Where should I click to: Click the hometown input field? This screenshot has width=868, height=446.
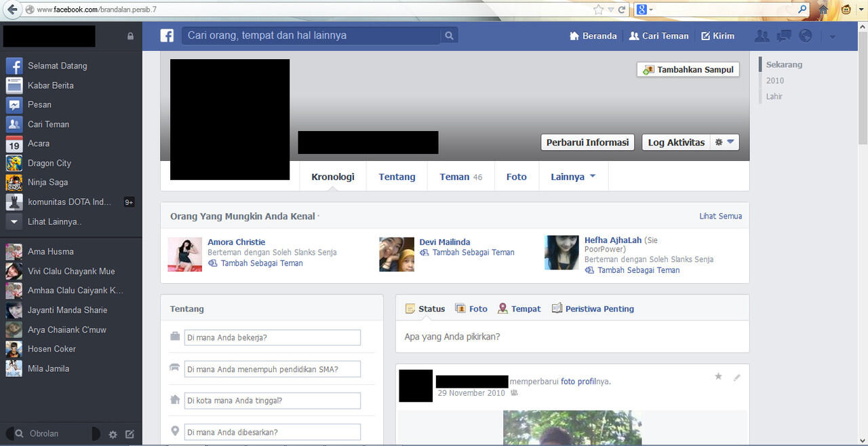(x=273, y=432)
